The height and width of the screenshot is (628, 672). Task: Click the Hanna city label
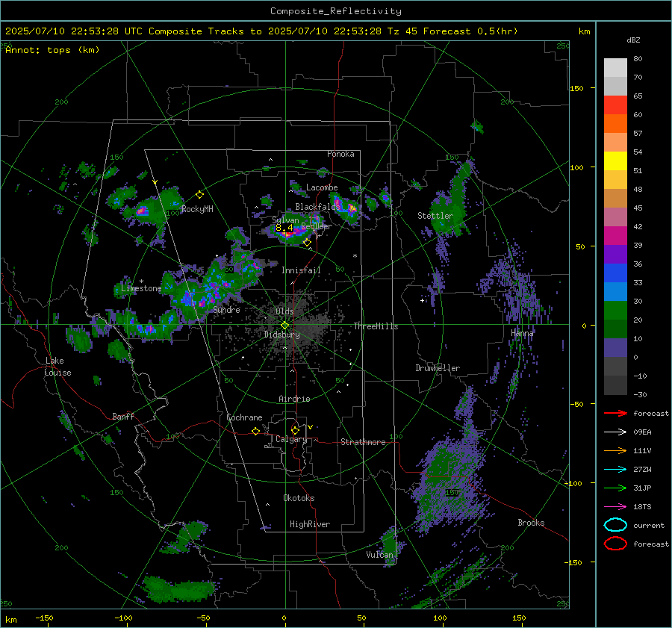click(x=522, y=333)
